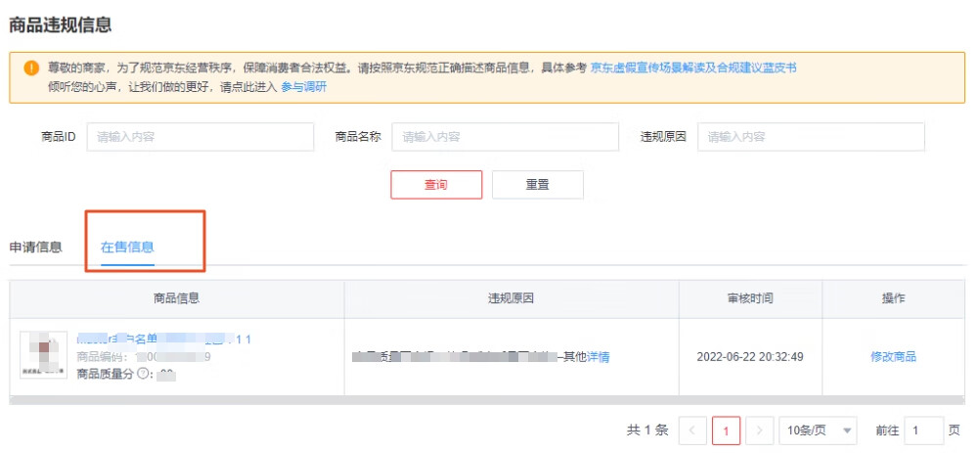This screenshot has width=980, height=453.
Task: Switch to the 申请信息 tab
Action: [x=35, y=247]
